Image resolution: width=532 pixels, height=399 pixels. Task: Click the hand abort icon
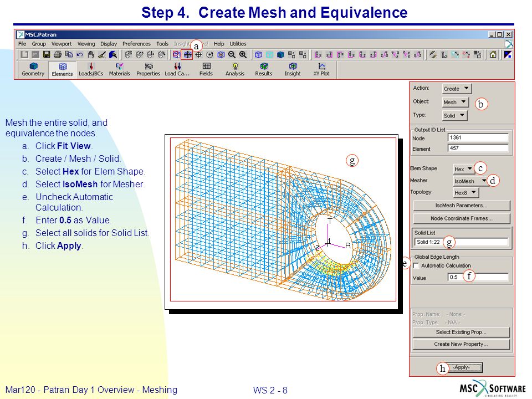point(90,54)
